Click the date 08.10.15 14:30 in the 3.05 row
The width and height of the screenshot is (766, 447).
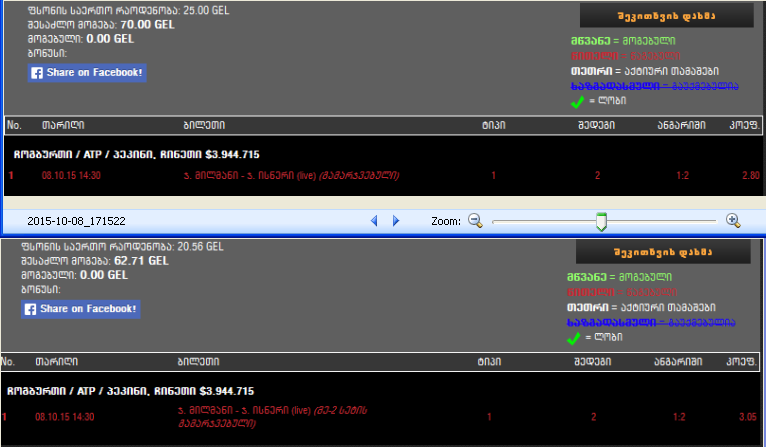tap(65, 417)
